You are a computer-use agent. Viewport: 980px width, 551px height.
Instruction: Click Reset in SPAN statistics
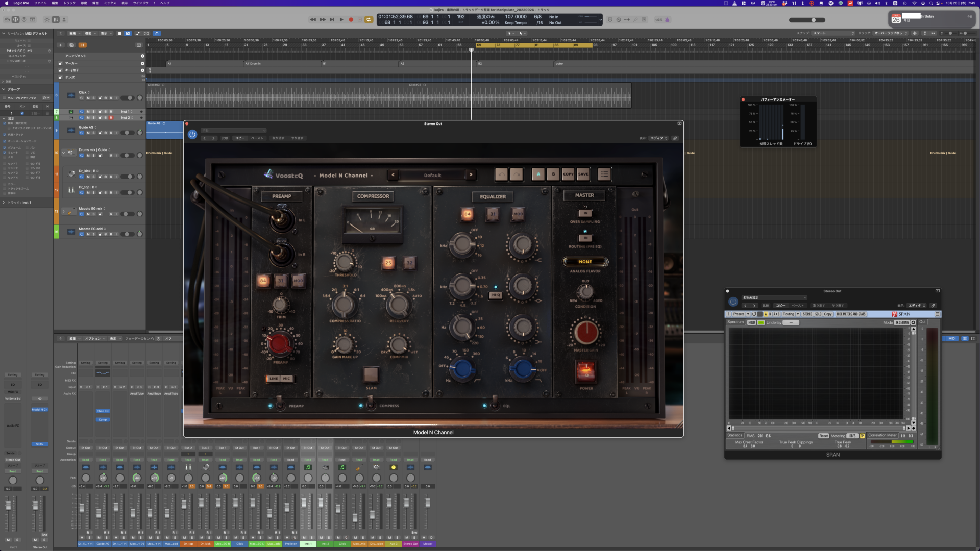(x=823, y=436)
